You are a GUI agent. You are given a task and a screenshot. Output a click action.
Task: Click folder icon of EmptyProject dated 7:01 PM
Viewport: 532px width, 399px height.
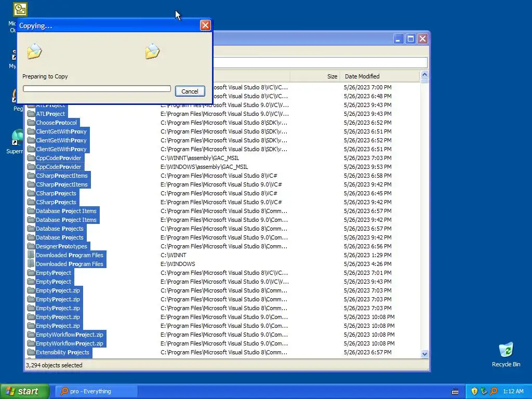click(31, 272)
